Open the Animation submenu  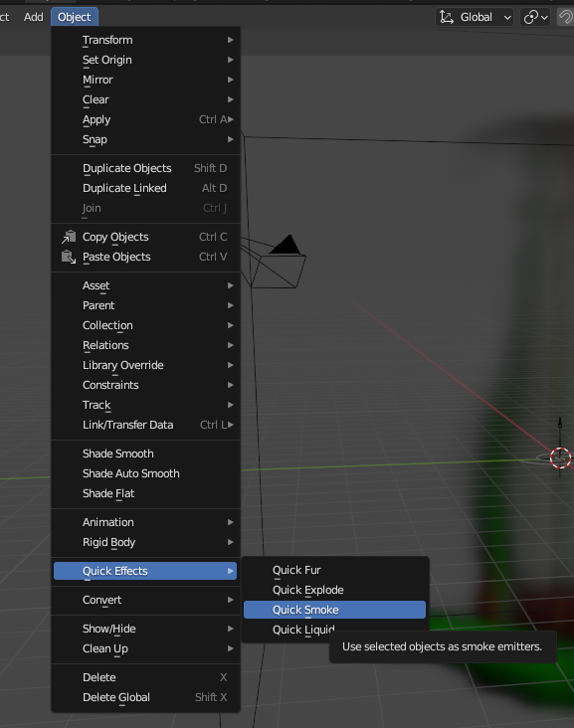click(145, 523)
